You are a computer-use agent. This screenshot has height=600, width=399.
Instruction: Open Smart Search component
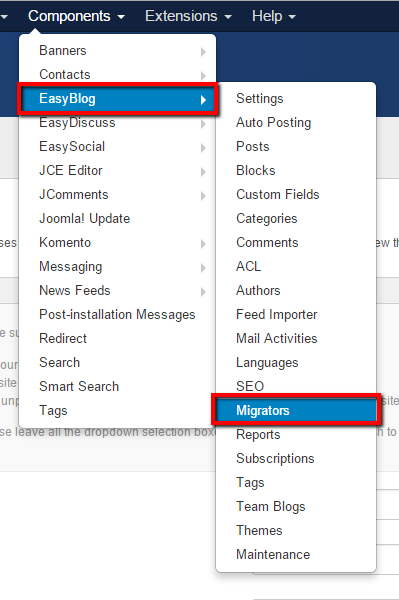pyautogui.click(x=117, y=386)
